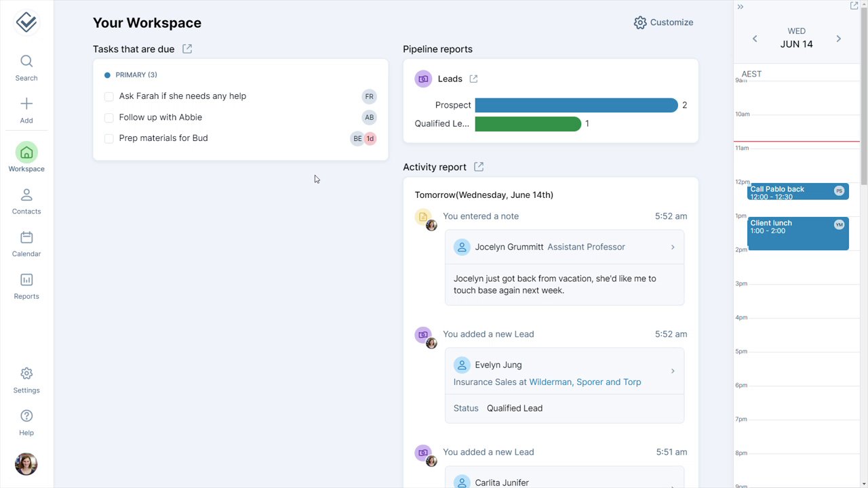Expand Evelyn Jung lead card chevron
868x488 pixels.
pyautogui.click(x=673, y=371)
